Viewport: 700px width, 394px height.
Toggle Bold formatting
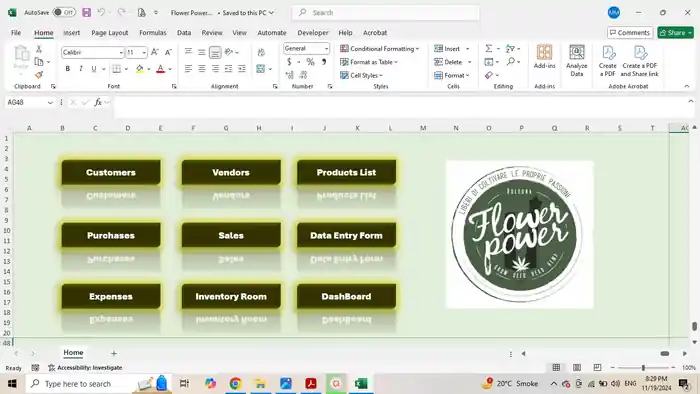pos(67,69)
